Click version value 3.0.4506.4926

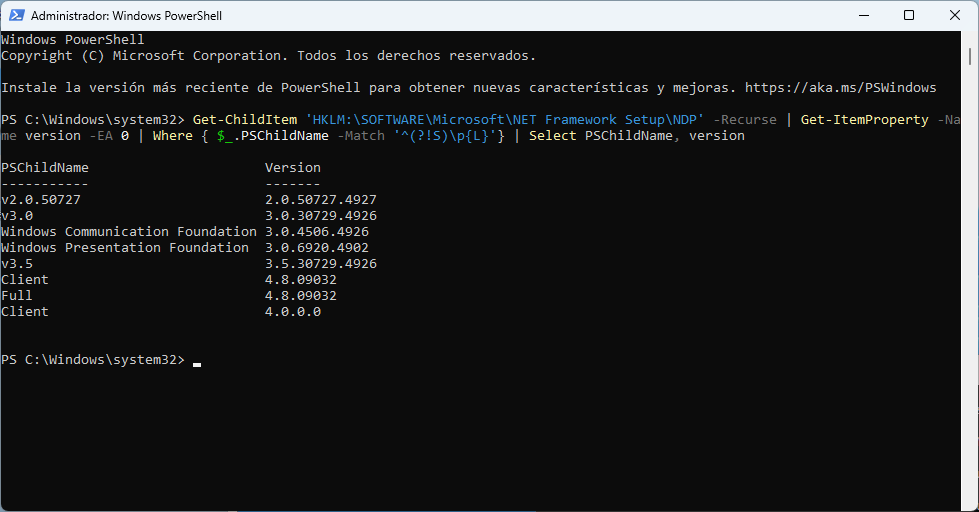(317, 232)
